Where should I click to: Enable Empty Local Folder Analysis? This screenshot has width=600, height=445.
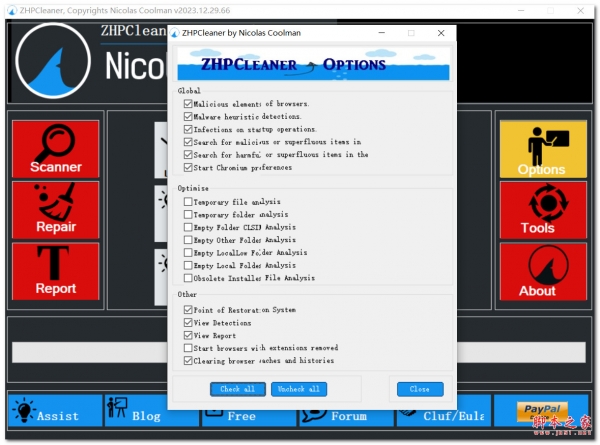pyautogui.click(x=188, y=265)
